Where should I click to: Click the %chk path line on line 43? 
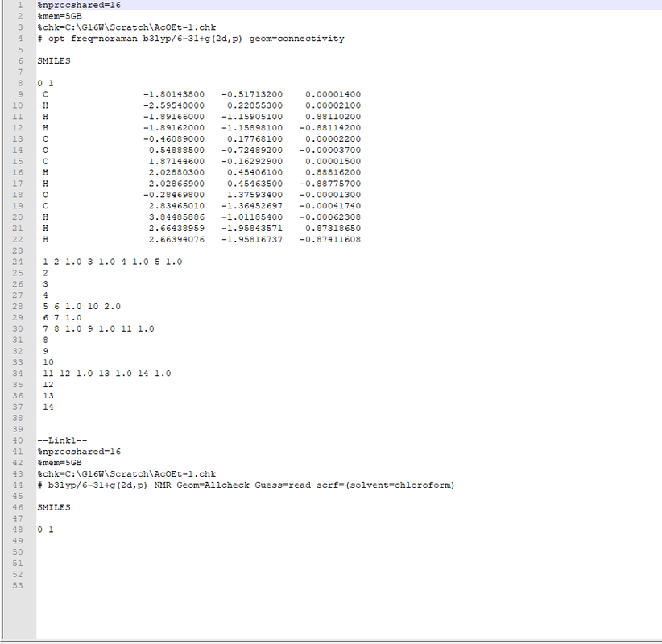[x=126, y=474]
